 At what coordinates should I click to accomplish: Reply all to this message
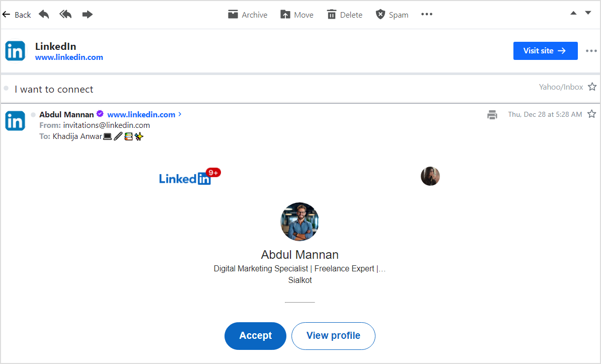tap(65, 15)
